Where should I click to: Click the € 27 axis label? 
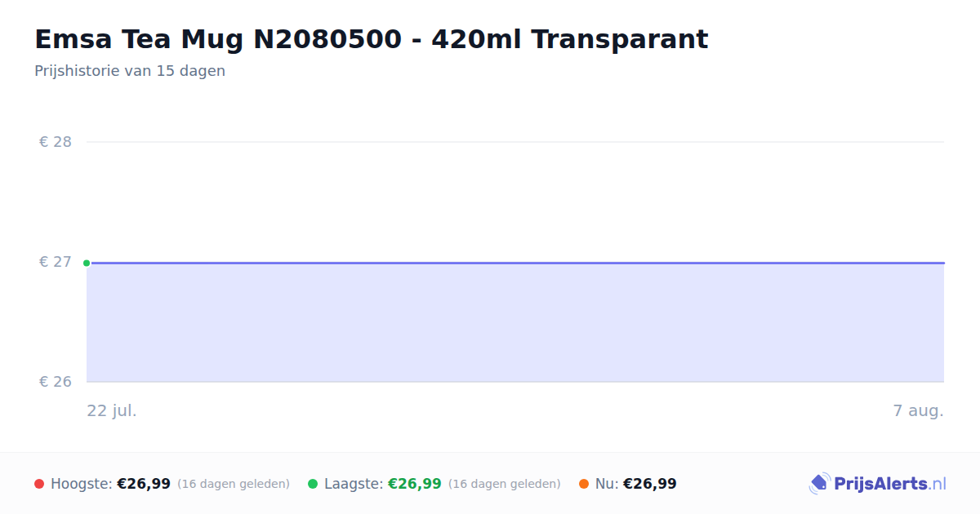56,262
